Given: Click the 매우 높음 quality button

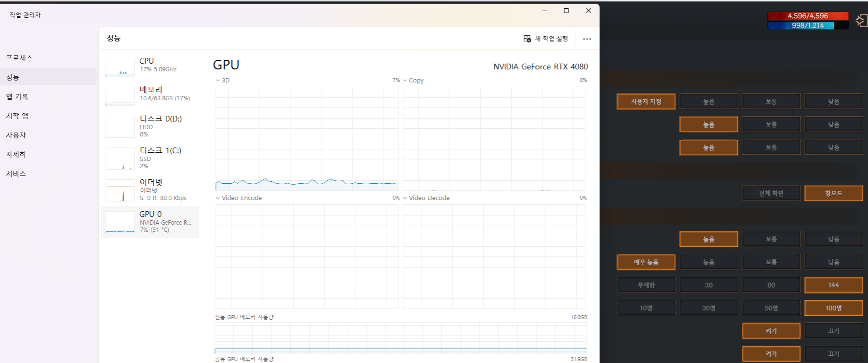Looking at the screenshot, I should coord(646,262).
